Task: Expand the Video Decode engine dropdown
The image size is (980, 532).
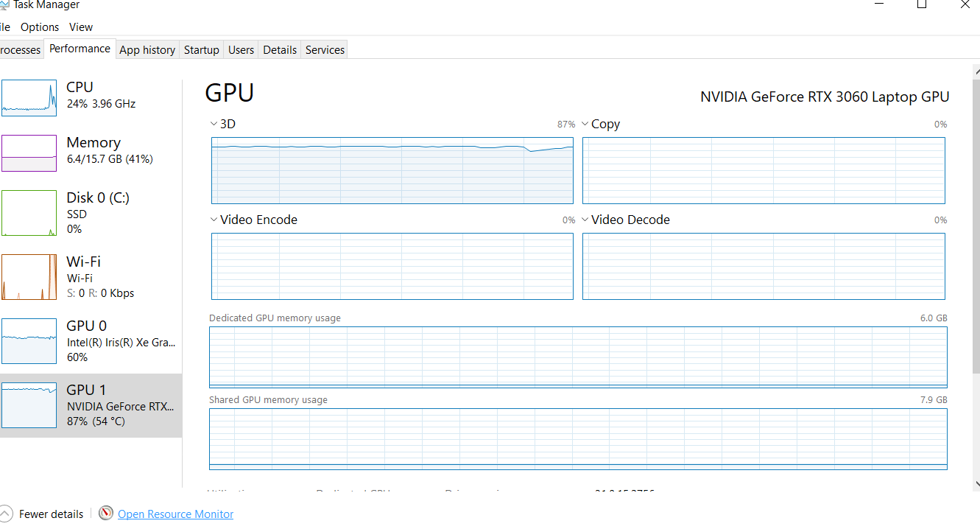Action: click(585, 220)
